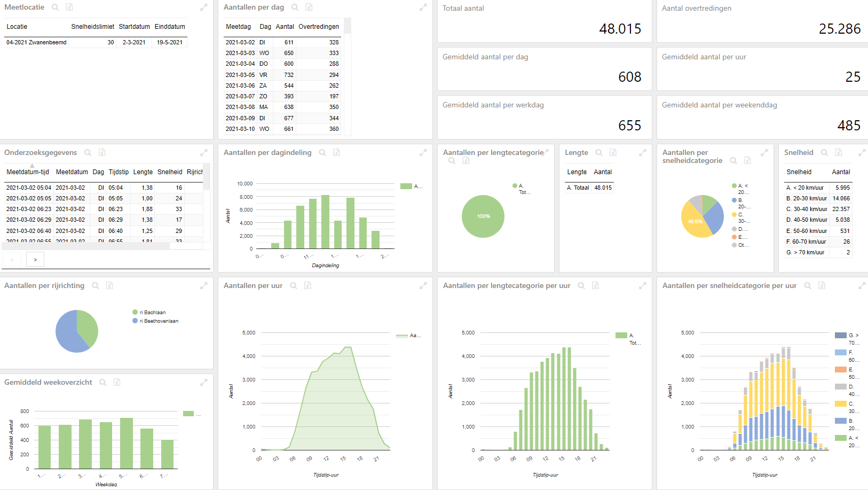Go to next page of Onderzoeksgegevens
Viewport: 868px width, 490px height.
[x=35, y=260]
